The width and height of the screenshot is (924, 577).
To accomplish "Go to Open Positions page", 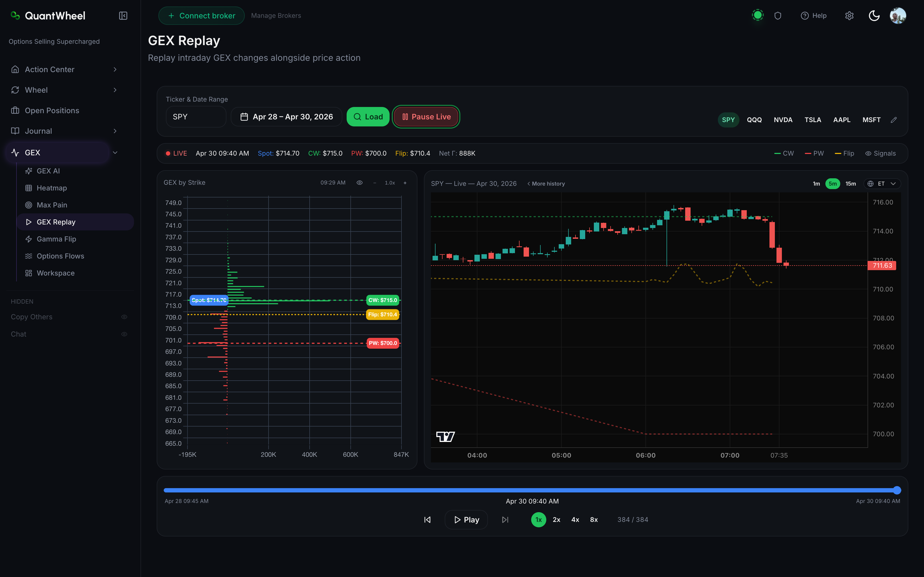I will (x=52, y=110).
